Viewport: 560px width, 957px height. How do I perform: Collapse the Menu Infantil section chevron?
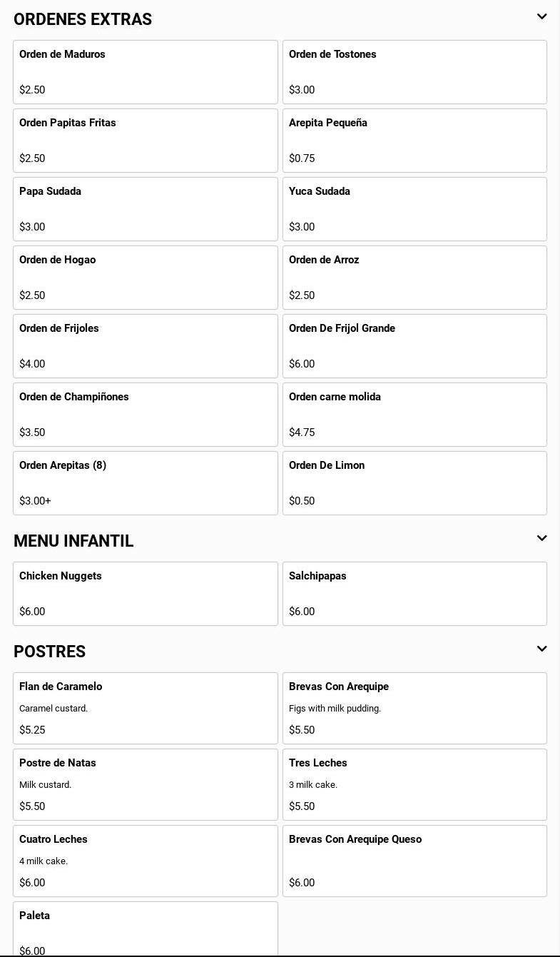click(541, 538)
